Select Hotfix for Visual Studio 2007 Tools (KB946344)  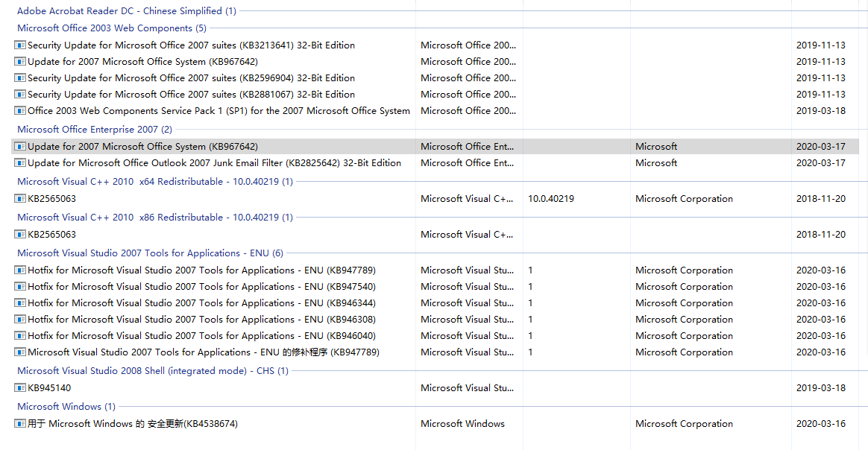click(201, 303)
